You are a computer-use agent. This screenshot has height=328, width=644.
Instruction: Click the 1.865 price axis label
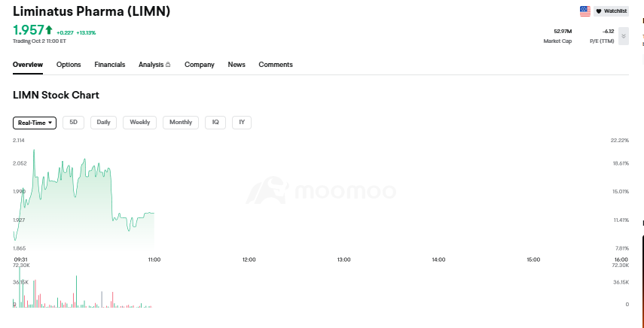pyautogui.click(x=20, y=248)
